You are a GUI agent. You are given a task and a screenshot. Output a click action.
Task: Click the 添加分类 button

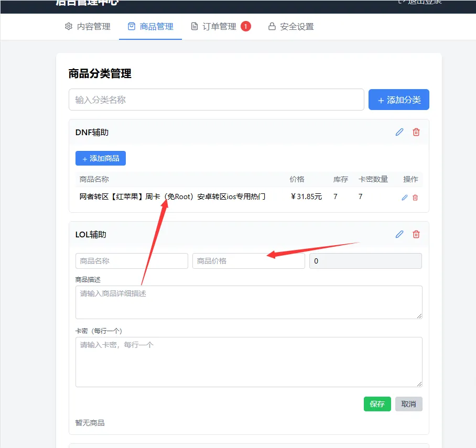399,100
